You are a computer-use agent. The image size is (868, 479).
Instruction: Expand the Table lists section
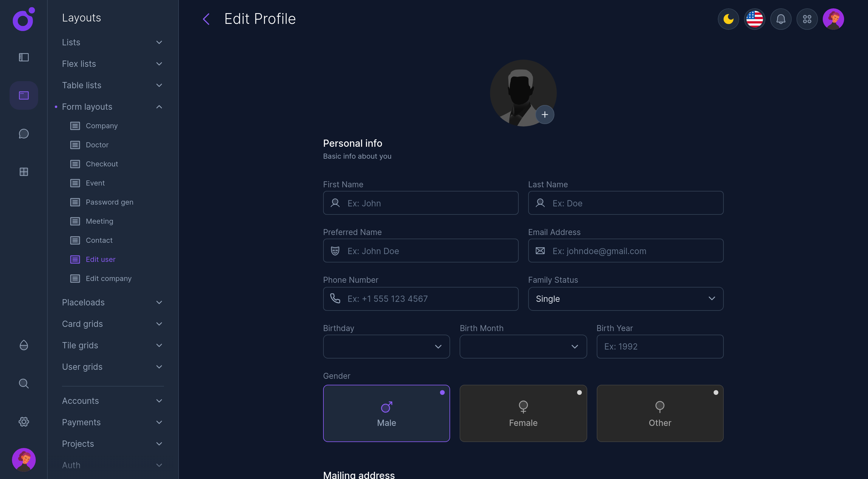click(81, 85)
